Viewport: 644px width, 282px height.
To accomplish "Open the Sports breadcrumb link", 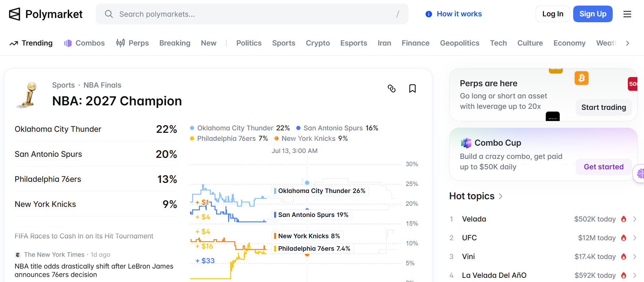I will (x=64, y=85).
